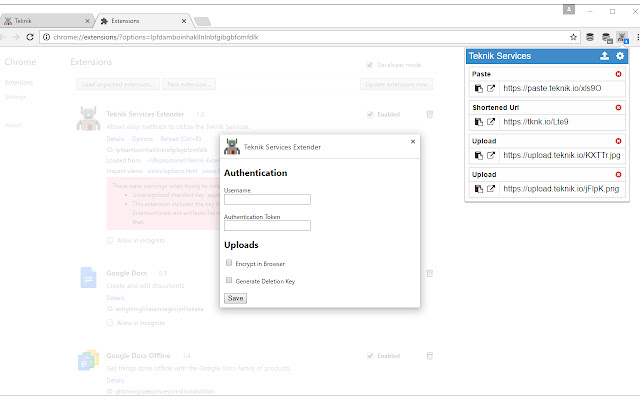Open Extensions in Chrome sidebar

pyautogui.click(x=19, y=82)
